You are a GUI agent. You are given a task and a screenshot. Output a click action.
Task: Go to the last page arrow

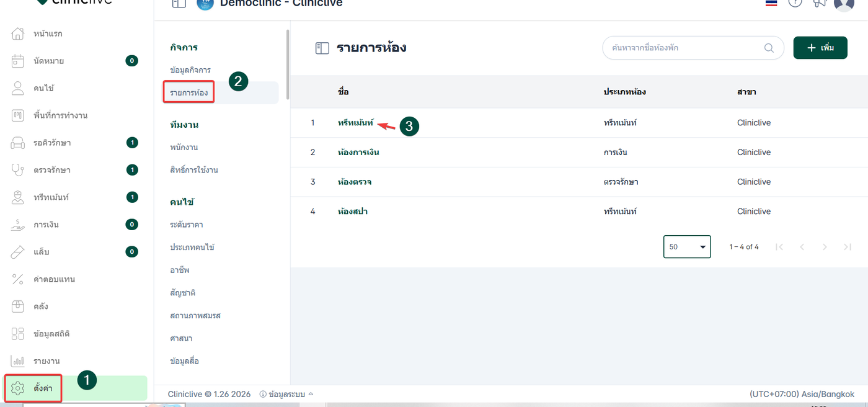[x=847, y=247]
